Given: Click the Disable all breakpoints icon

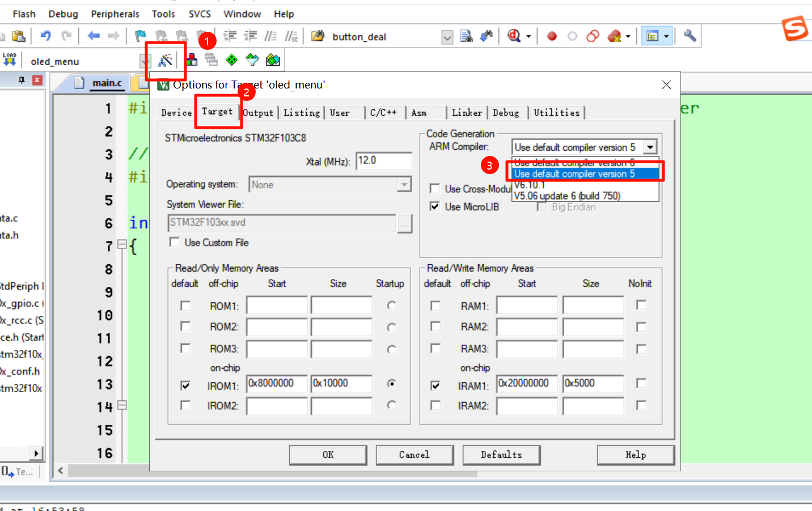Looking at the screenshot, I should tap(593, 36).
